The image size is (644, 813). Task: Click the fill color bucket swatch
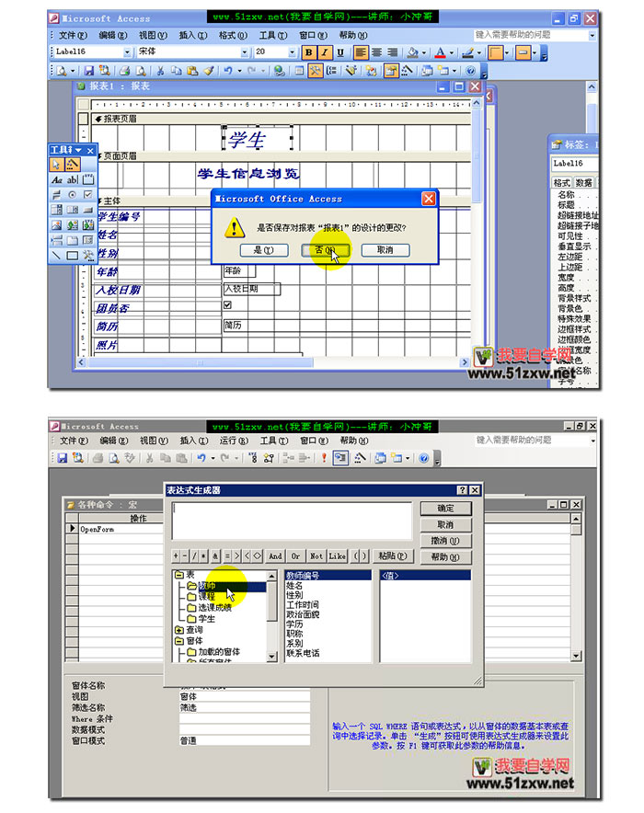(413, 52)
